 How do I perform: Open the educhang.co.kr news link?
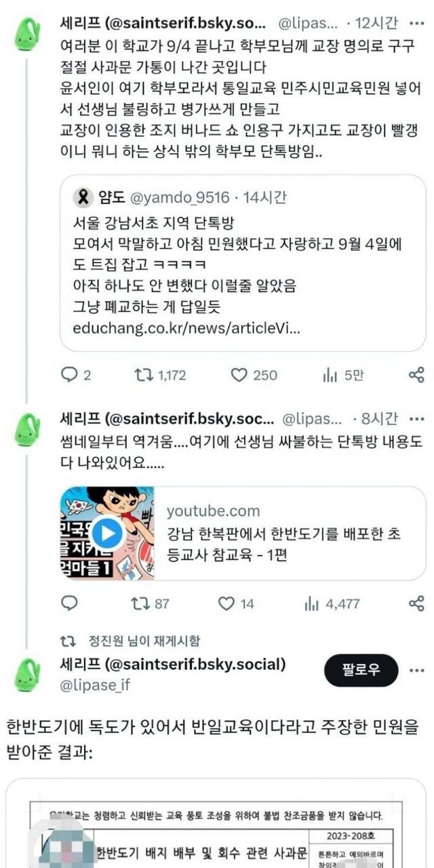[x=186, y=328]
